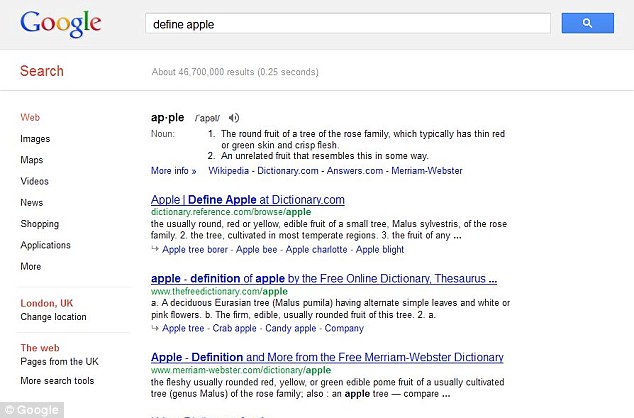
Task: Click the www.merriam-webster.com/dictionary/apple URL
Action: (x=241, y=370)
